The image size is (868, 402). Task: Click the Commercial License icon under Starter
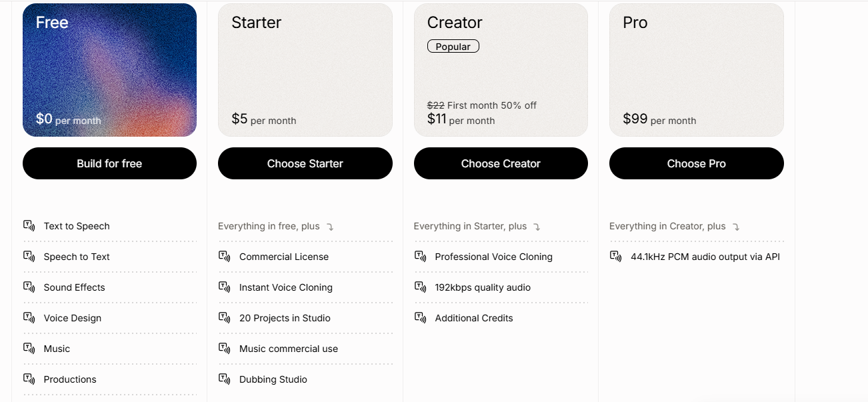pyautogui.click(x=225, y=257)
